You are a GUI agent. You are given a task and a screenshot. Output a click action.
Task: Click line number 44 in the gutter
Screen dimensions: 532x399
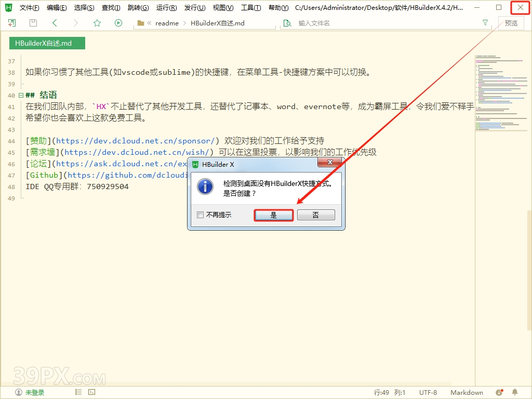(11, 141)
